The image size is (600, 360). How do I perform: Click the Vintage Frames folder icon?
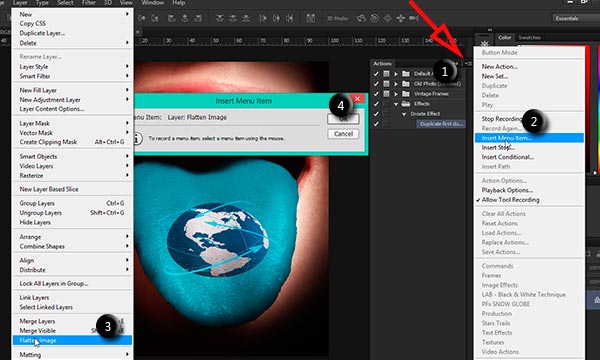point(406,94)
